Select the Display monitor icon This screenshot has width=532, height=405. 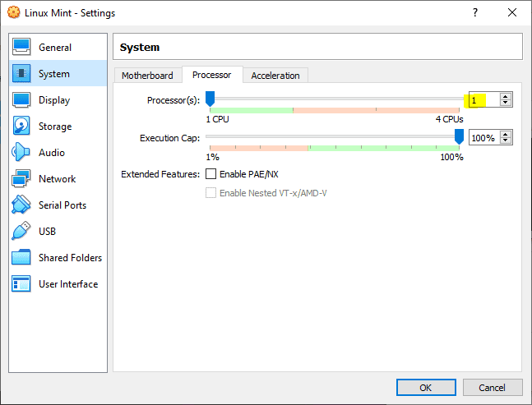click(x=22, y=100)
